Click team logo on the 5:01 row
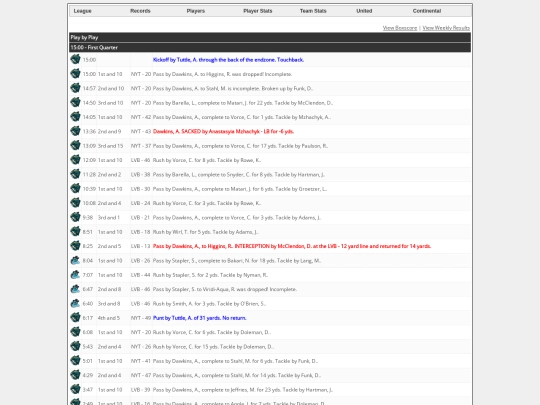The width and height of the screenshot is (540, 405). tap(75, 361)
